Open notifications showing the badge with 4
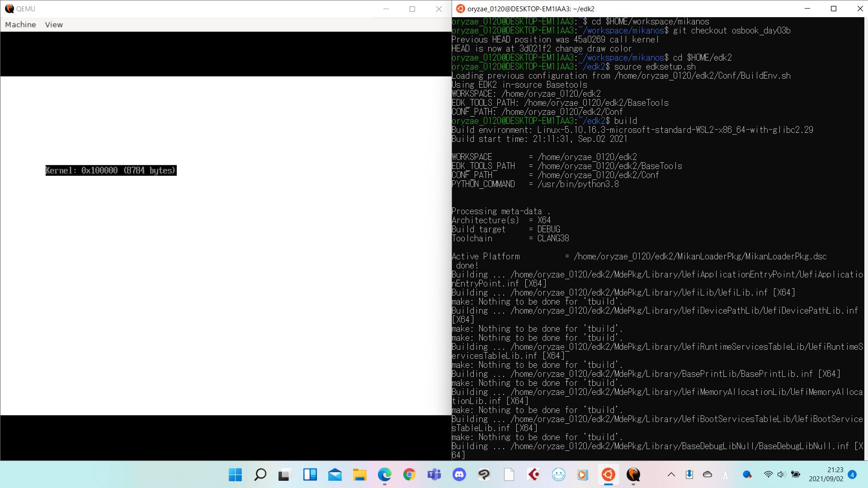The height and width of the screenshot is (488, 868). pyautogui.click(x=853, y=475)
